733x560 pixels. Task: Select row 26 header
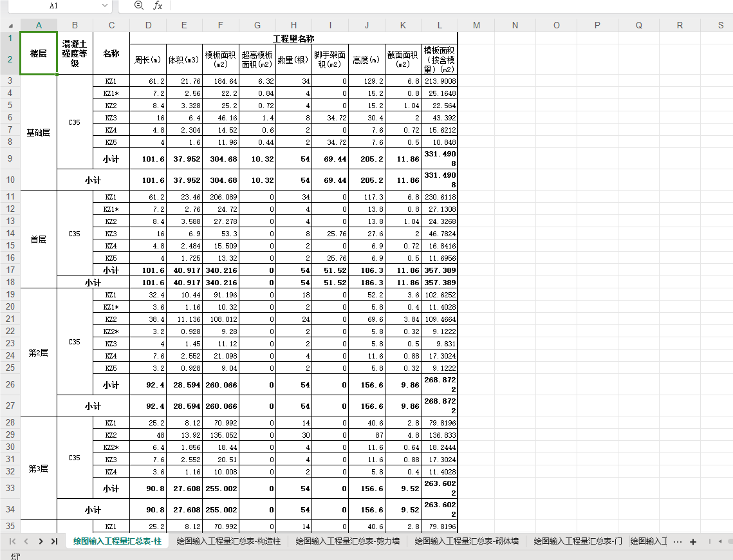click(10, 385)
